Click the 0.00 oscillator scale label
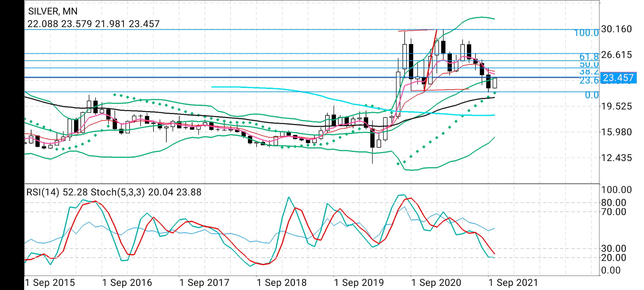The width and height of the screenshot is (644, 290). [611, 270]
